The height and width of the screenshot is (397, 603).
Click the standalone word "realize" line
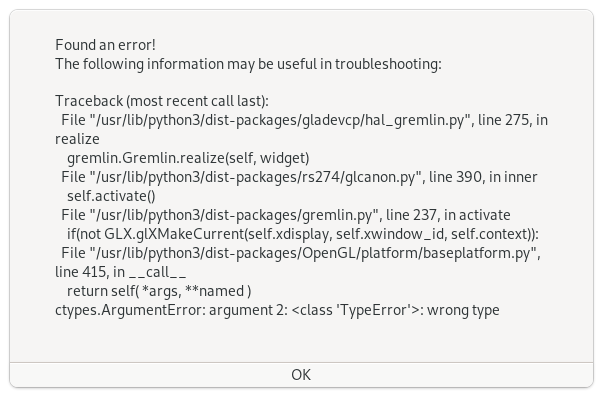tap(77, 139)
